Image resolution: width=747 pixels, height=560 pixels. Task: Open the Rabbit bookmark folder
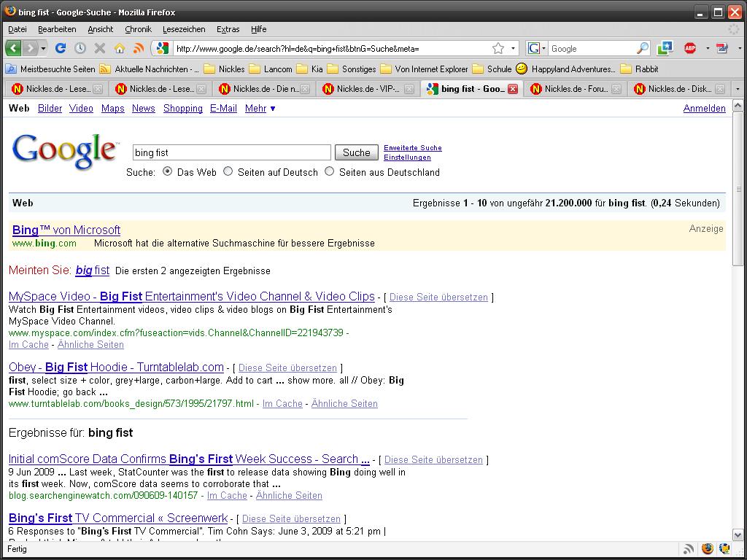coord(639,69)
